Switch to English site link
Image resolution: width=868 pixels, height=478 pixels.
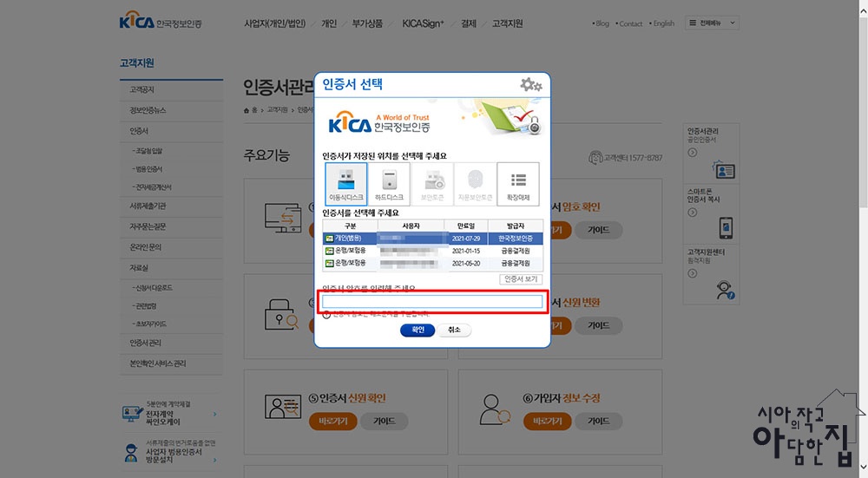(662, 23)
